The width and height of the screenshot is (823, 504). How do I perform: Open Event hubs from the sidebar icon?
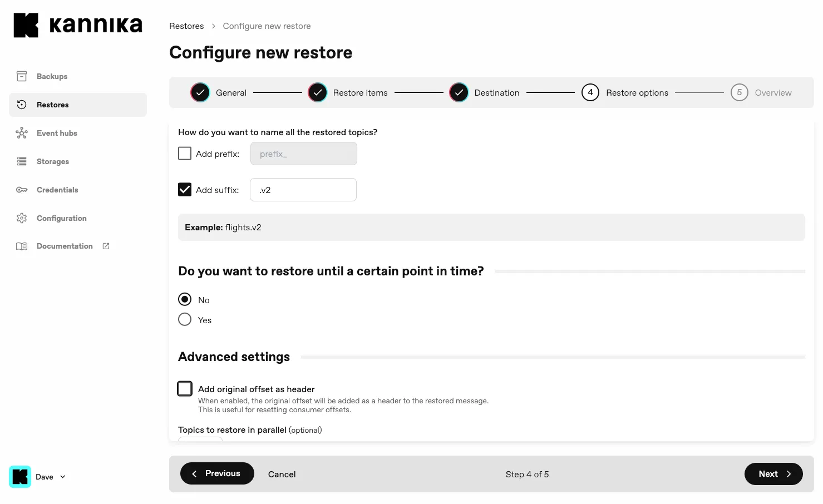22,133
